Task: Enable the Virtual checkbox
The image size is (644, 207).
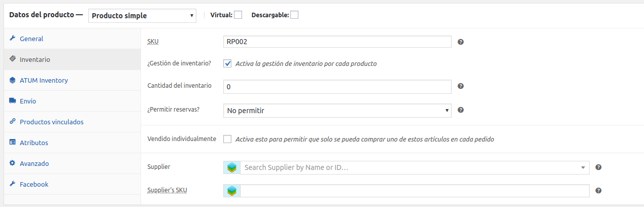Action: coord(238,15)
